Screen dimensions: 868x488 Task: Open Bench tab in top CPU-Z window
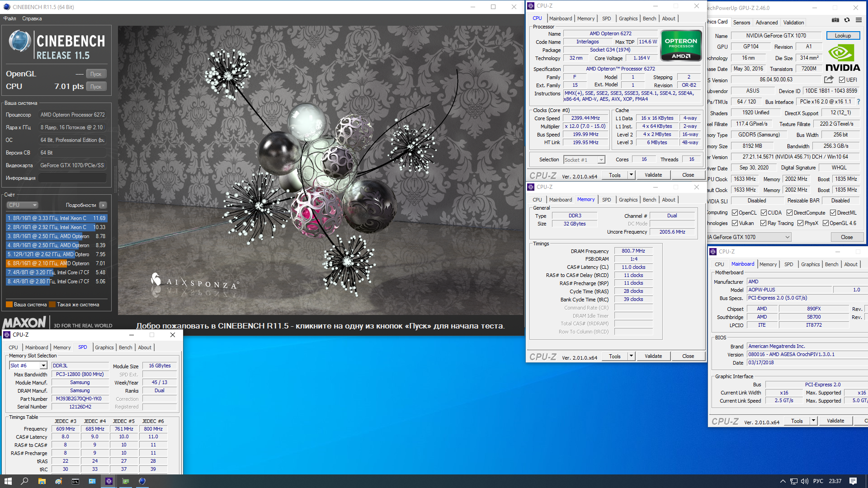[649, 19]
